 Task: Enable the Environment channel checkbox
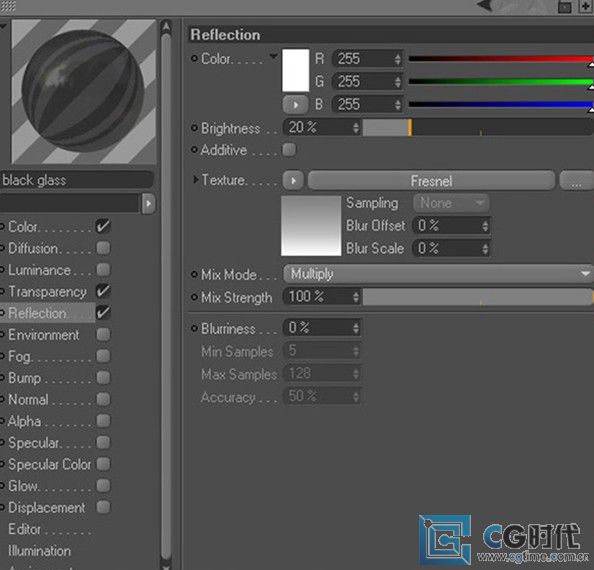click(103, 334)
